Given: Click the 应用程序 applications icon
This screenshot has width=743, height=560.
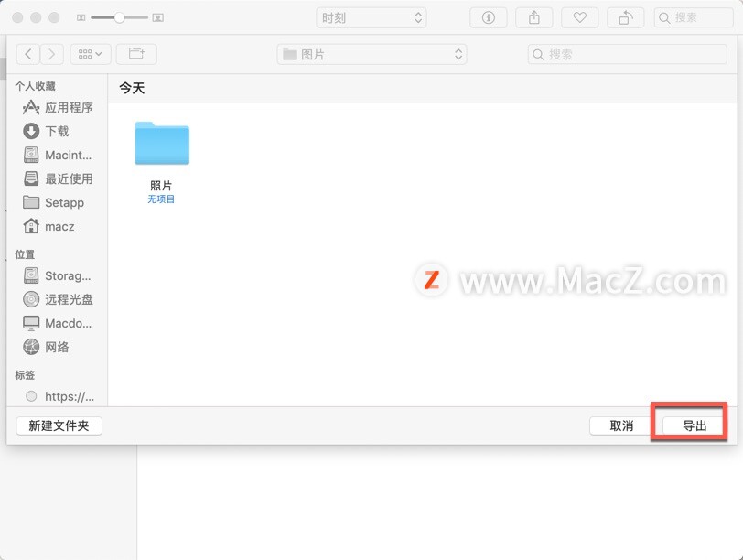Looking at the screenshot, I should [x=31, y=108].
